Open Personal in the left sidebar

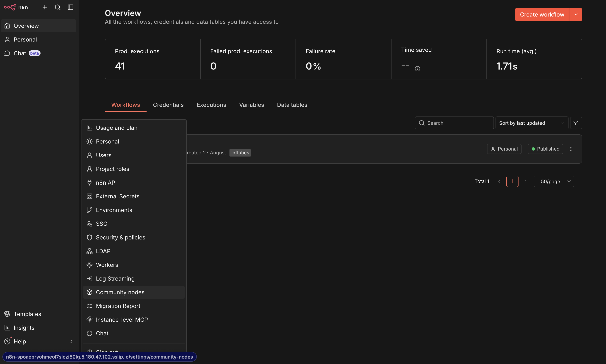(39, 40)
